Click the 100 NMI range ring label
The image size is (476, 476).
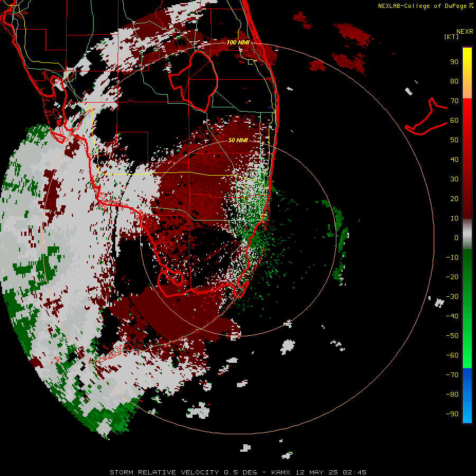tap(238, 42)
